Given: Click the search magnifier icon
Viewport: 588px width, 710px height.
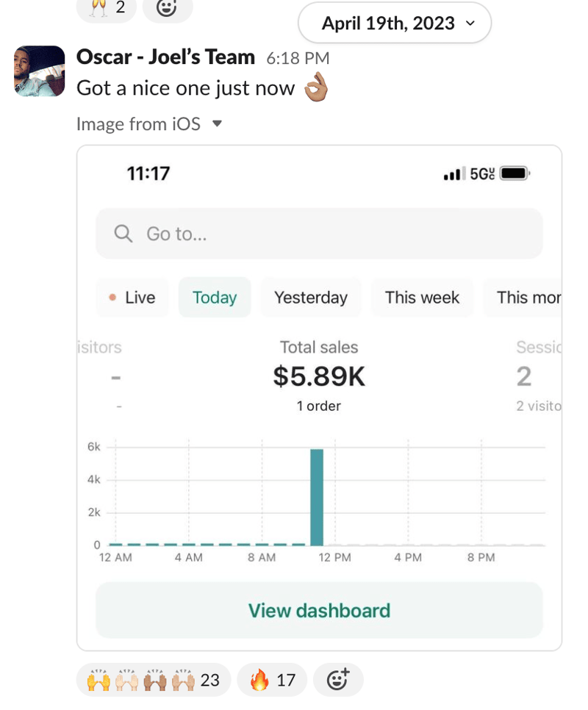Looking at the screenshot, I should pos(123,234).
